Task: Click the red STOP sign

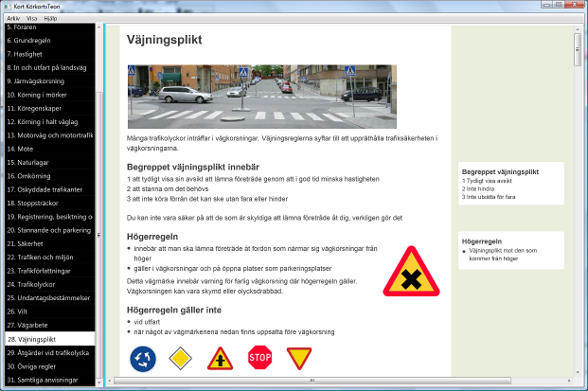Action: (x=259, y=357)
